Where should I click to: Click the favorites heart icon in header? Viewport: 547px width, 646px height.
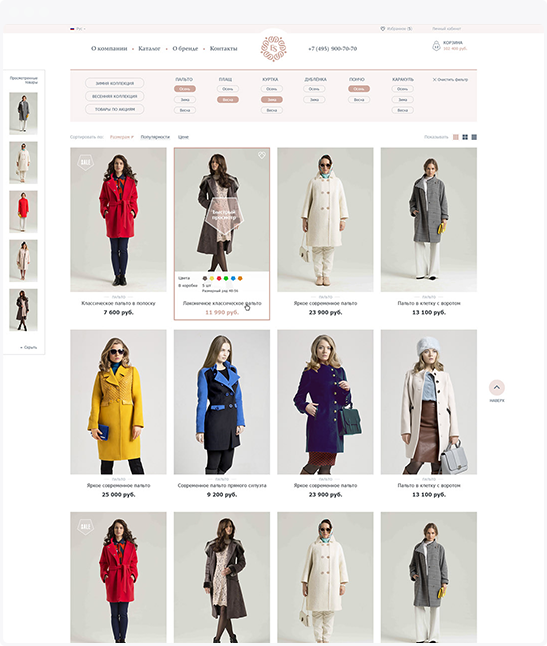tap(383, 29)
